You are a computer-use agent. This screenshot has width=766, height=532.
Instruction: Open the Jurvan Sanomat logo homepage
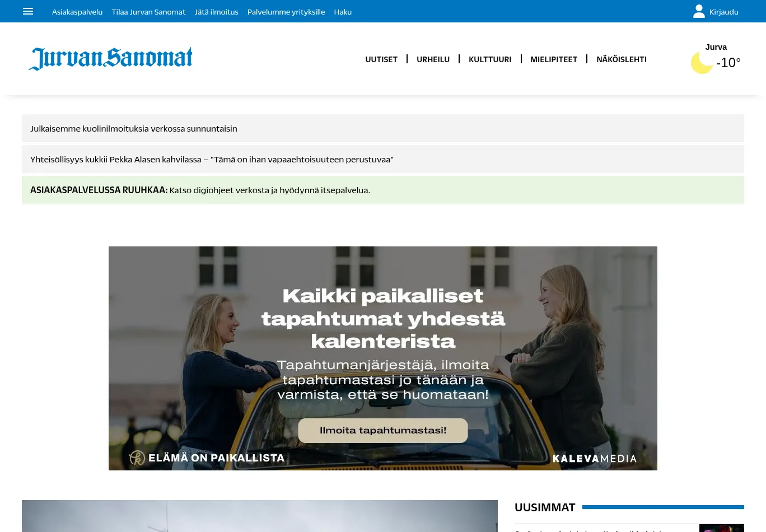[110, 59]
